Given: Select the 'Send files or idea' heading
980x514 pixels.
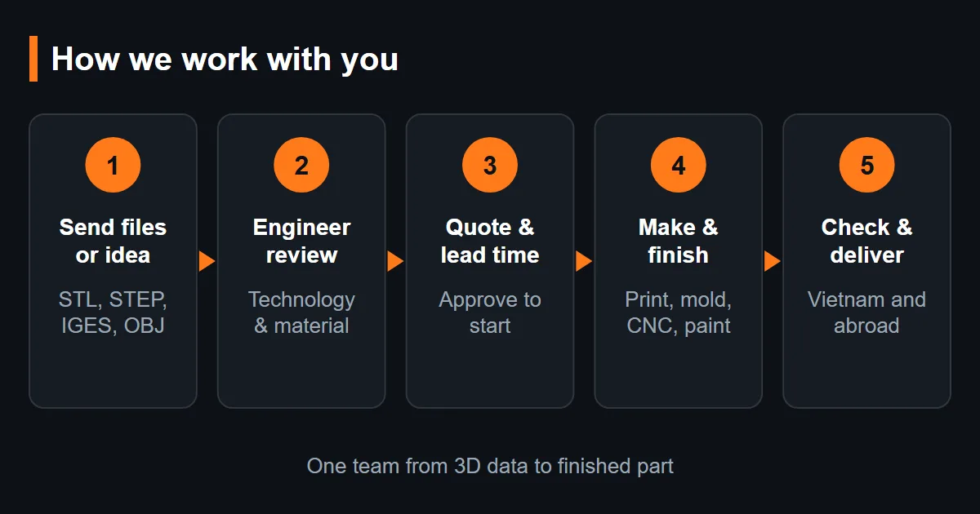Looking at the screenshot, I should pyautogui.click(x=113, y=241).
